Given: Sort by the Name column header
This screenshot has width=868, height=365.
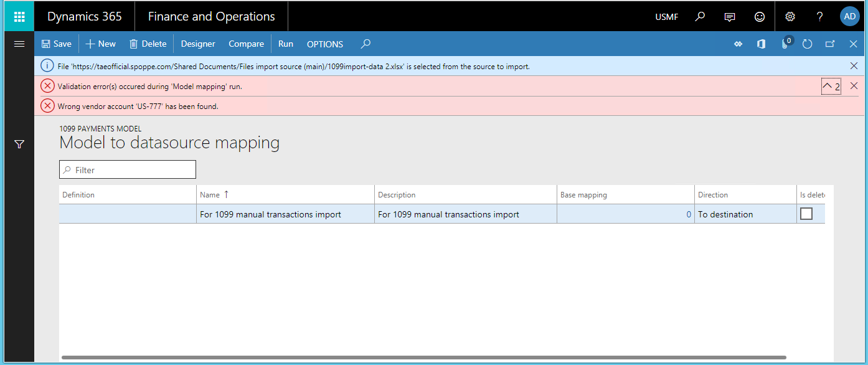Looking at the screenshot, I should click(x=210, y=195).
